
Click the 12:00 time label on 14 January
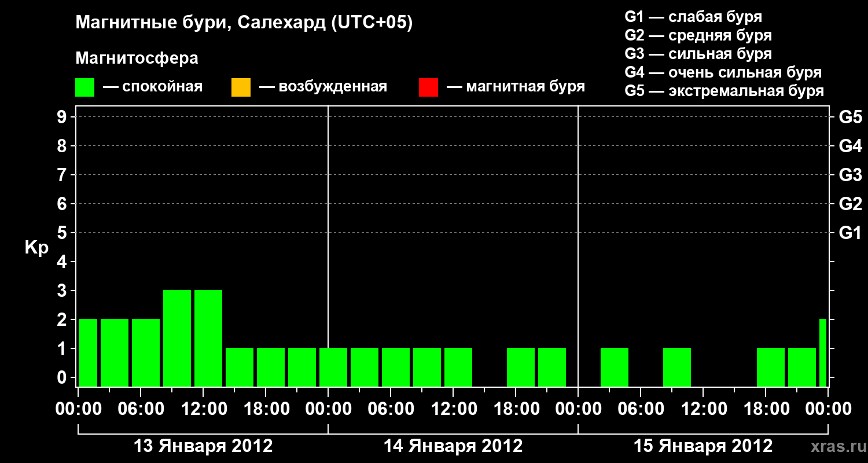click(x=453, y=409)
